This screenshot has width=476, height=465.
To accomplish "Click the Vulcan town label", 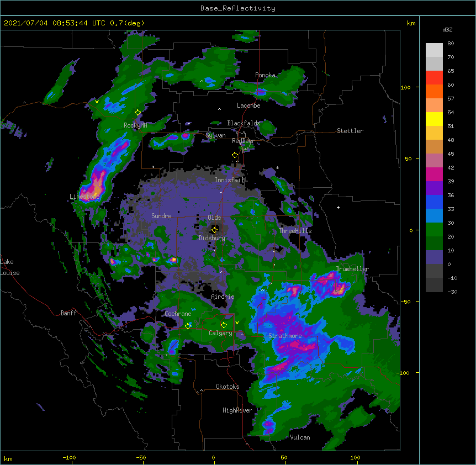I will coord(300,437).
